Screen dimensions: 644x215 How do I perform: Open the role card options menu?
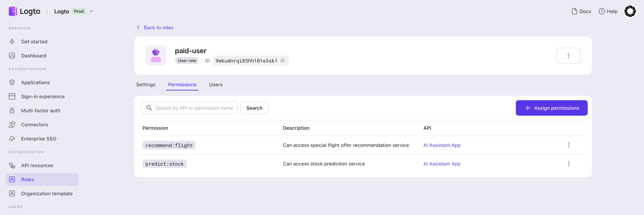[568, 55]
